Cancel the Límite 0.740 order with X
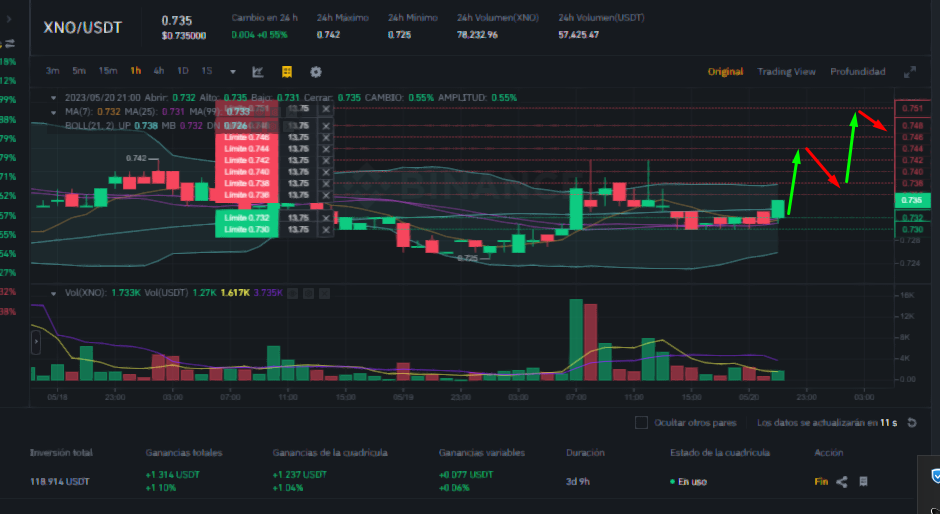 326,172
